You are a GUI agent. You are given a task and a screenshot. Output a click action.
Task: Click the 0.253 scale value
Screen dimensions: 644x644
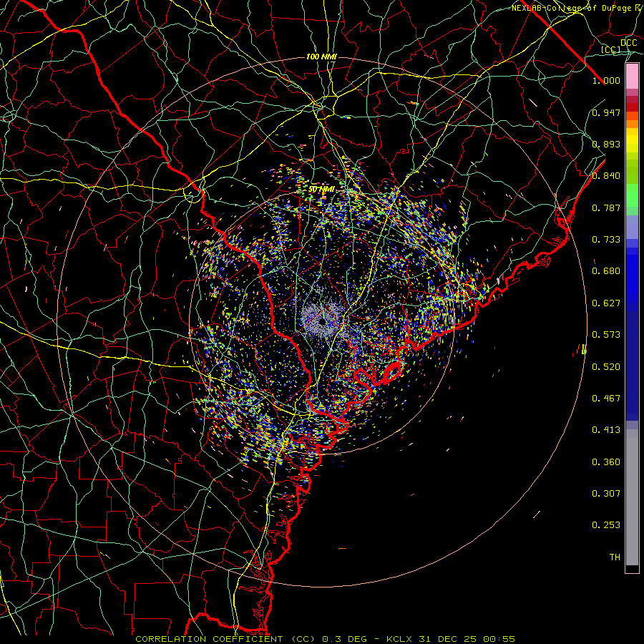click(606, 525)
